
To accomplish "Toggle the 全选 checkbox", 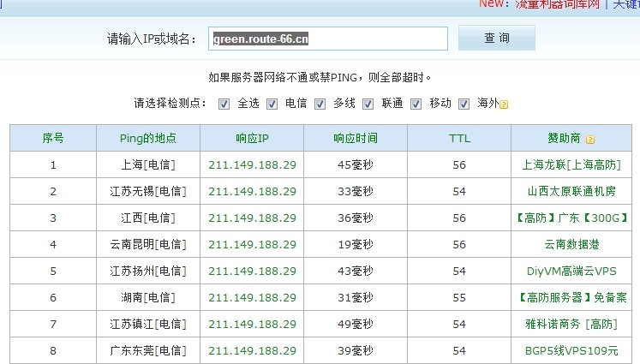I will coord(224,104).
